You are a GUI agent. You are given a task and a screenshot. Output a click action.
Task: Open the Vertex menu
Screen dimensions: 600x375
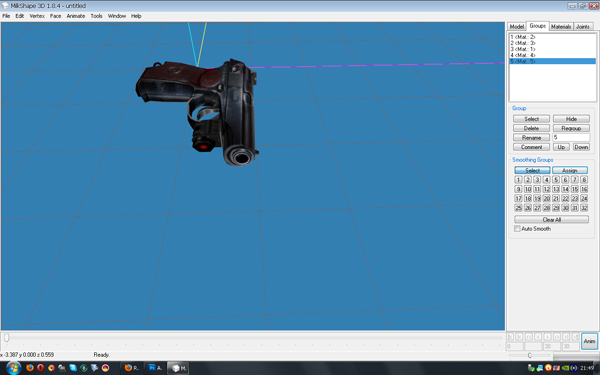click(37, 16)
